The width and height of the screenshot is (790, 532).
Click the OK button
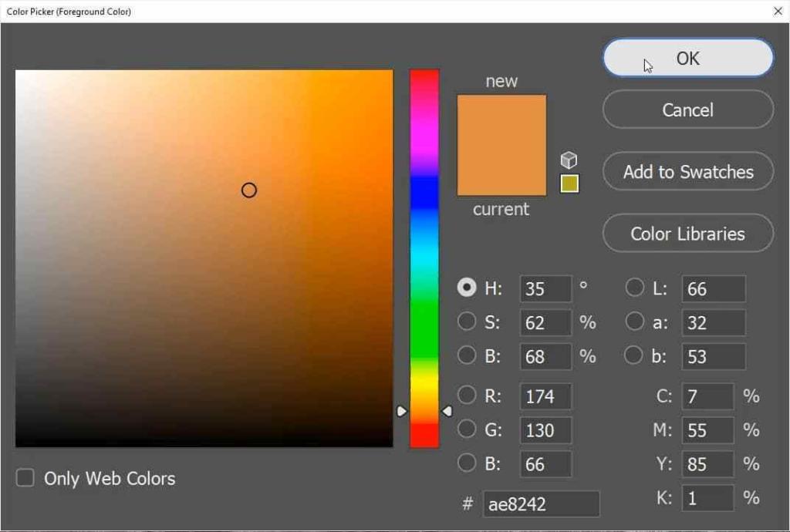point(687,58)
